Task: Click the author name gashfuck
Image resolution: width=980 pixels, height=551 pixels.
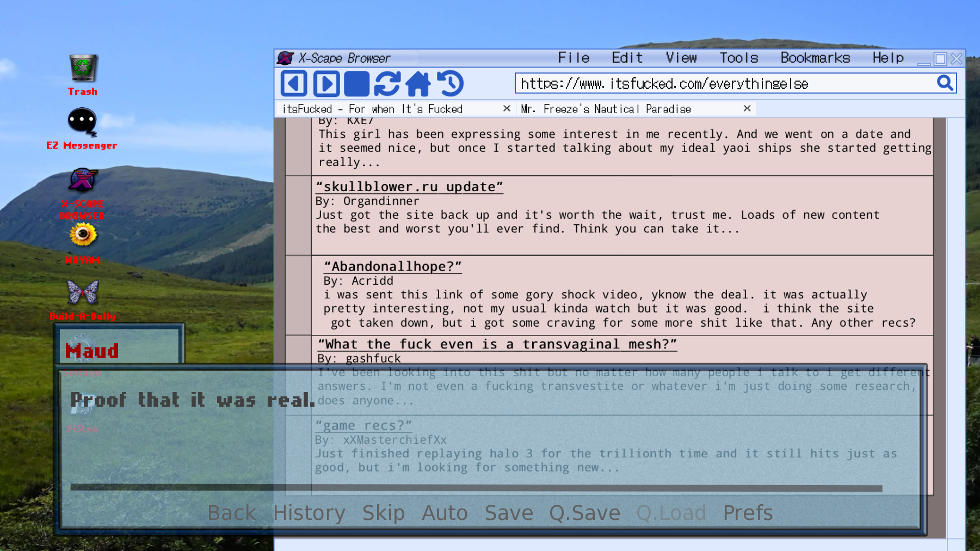Action: (373, 358)
